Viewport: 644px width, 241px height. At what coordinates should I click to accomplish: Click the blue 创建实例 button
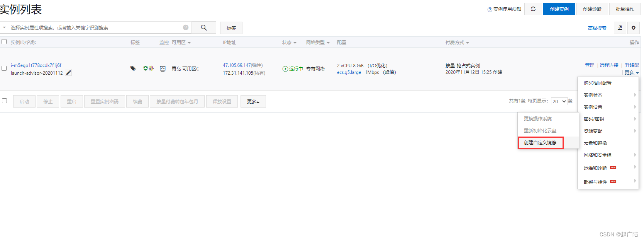point(559,9)
